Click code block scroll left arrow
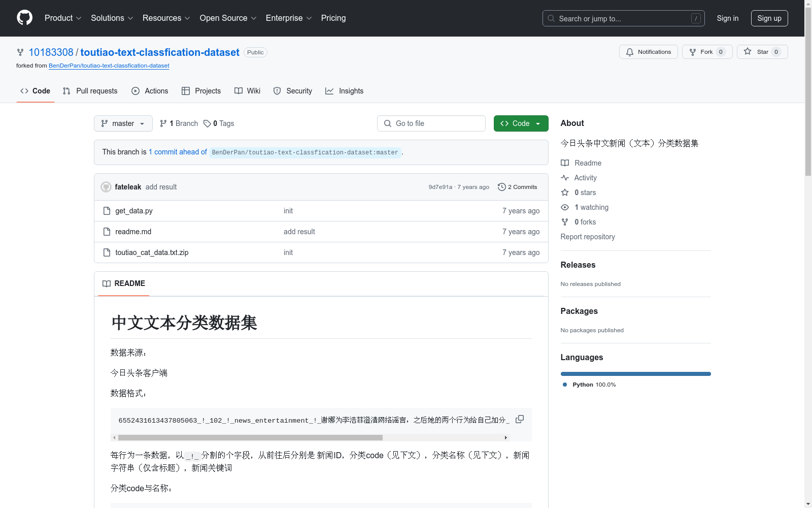Screen dimensions: 812x508 (114, 437)
